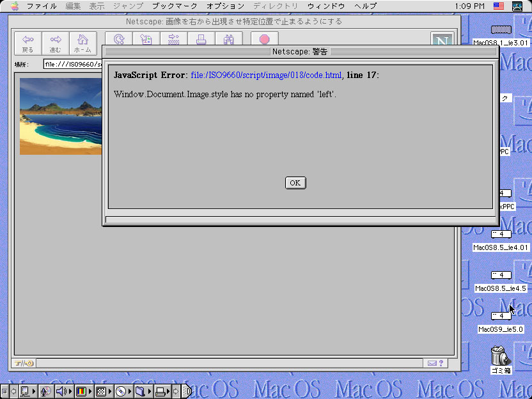Expand the sound volume Control Strip module

[61, 391]
